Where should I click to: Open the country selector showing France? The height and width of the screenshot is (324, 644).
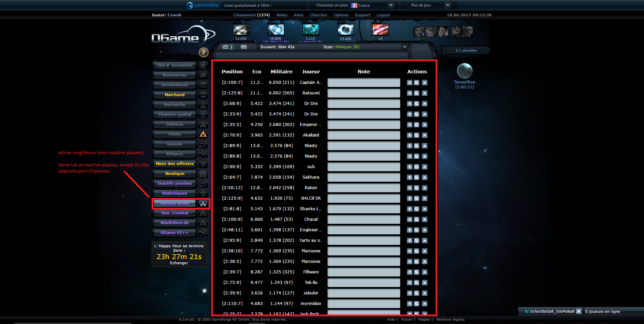click(372, 5)
